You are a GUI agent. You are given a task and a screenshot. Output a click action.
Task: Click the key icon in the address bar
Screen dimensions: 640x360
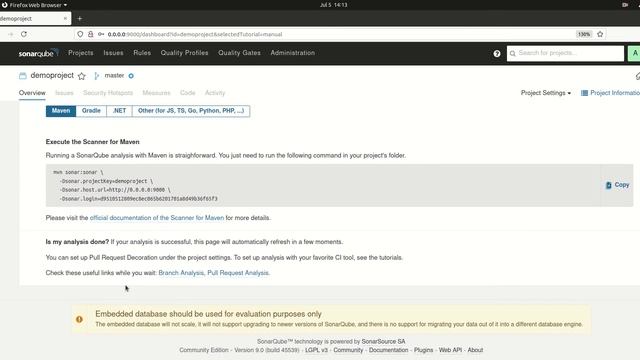click(x=101, y=34)
